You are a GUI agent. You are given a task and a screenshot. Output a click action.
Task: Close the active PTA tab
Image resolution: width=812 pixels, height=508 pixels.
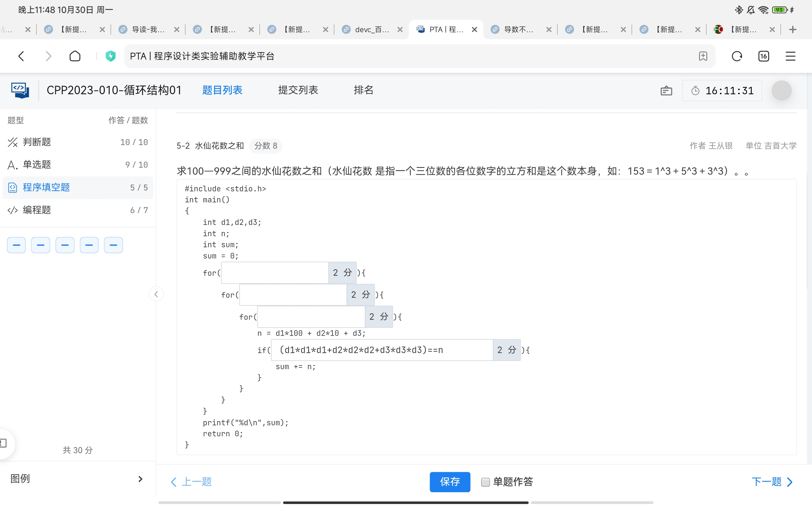[x=475, y=30]
